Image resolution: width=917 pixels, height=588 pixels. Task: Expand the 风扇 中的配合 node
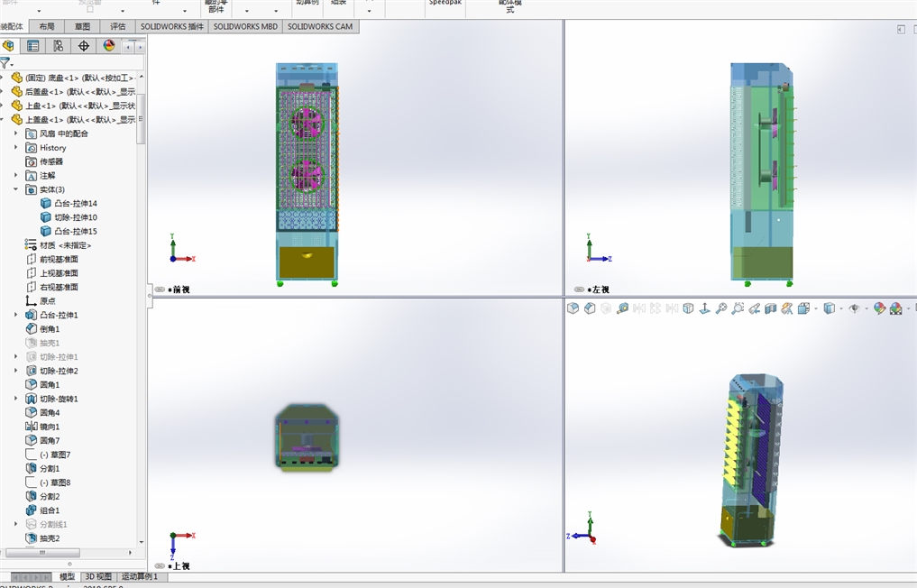(16, 133)
